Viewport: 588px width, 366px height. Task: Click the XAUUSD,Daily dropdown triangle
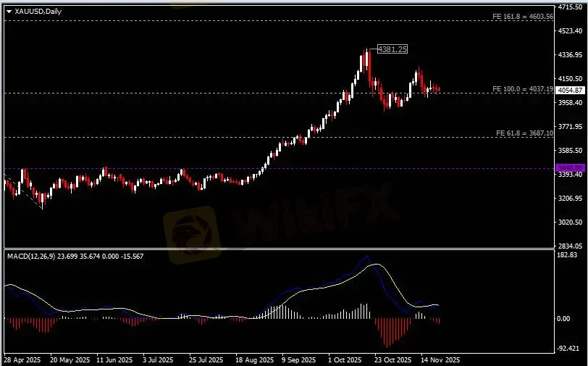click(8, 12)
